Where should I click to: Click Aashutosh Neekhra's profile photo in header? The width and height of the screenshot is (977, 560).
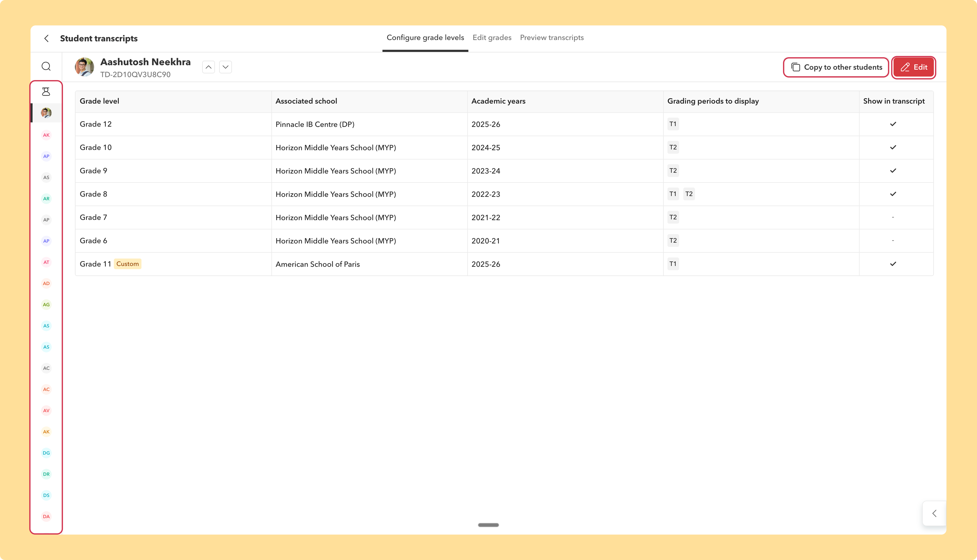pos(84,67)
